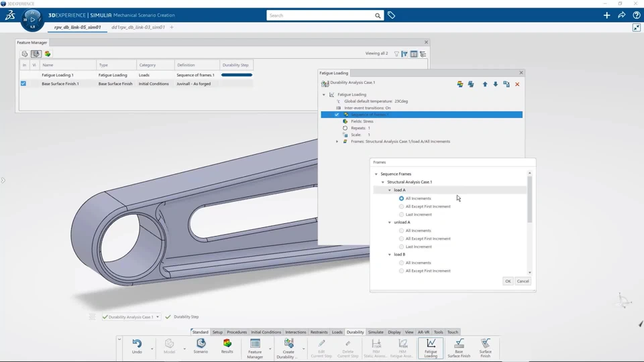
Task: Switch to the Durability ribbon tab
Action: (x=355, y=332)
